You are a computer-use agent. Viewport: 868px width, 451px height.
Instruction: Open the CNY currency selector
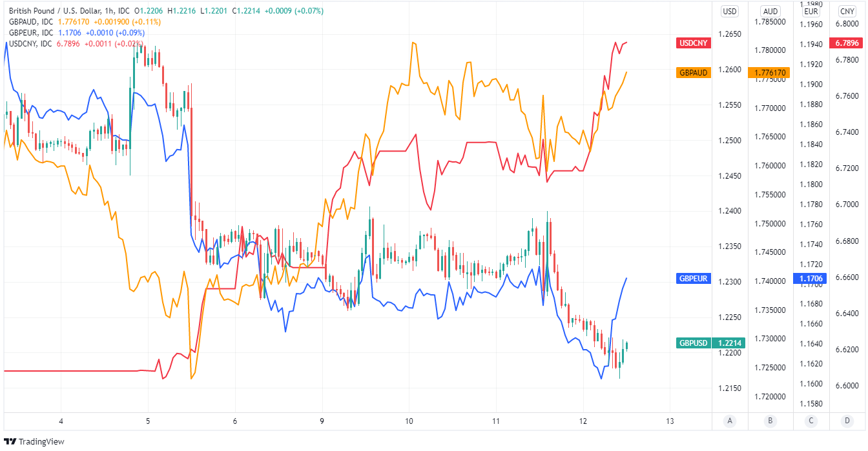(847, 11)
